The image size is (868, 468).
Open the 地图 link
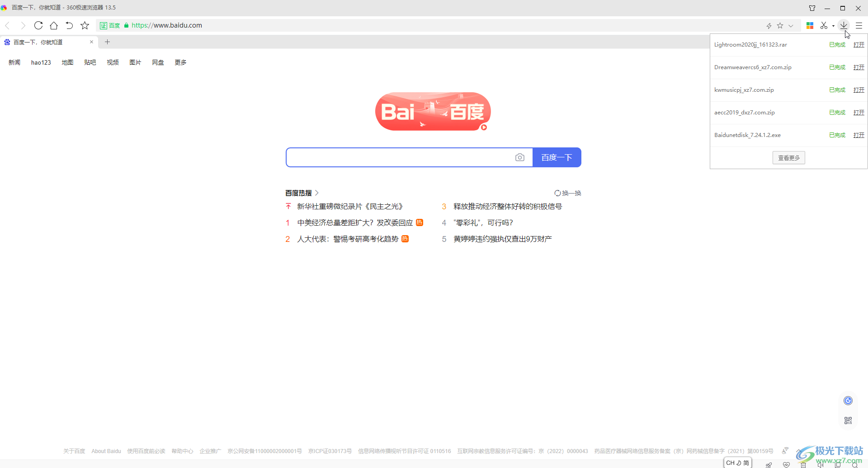click(x=67, y=62)
